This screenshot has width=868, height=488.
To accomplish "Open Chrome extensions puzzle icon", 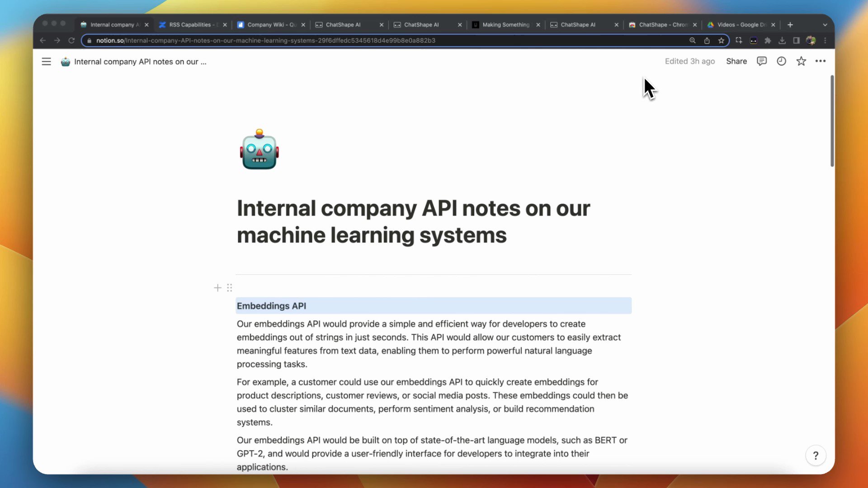I will coord(768,41).
